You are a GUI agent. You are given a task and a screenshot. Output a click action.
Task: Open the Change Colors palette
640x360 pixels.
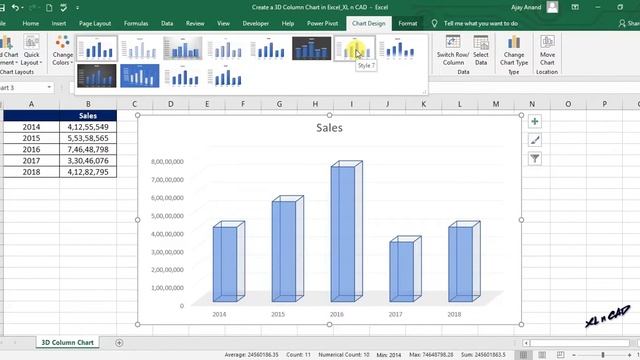[x=62, y=50]
